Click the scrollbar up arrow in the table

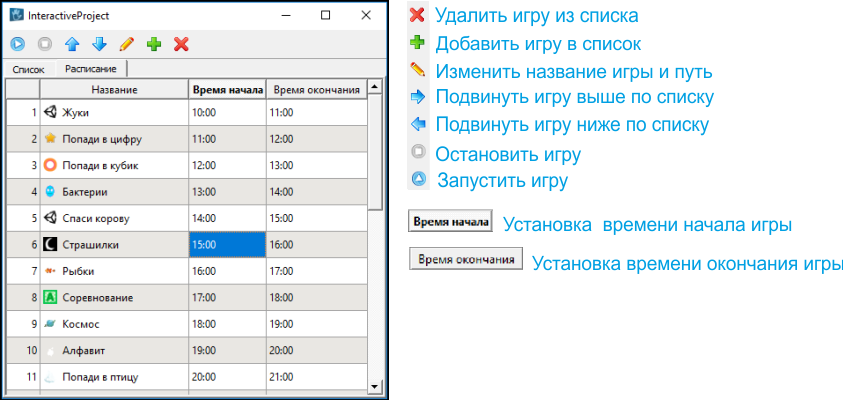tap(375, 88)
